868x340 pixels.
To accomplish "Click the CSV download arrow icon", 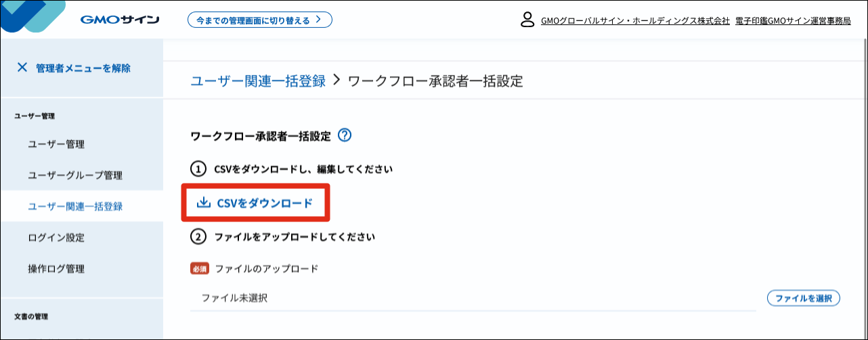I will (203, 203).
